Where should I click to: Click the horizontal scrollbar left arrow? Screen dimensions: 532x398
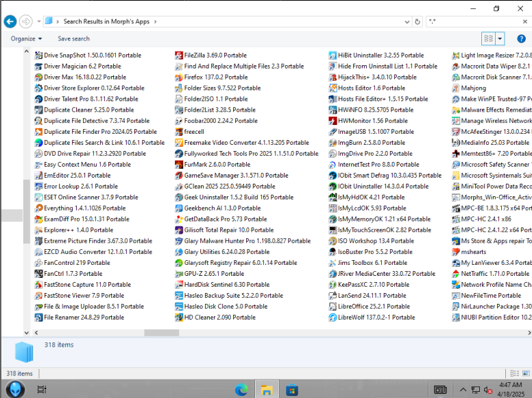pos(36,333)
